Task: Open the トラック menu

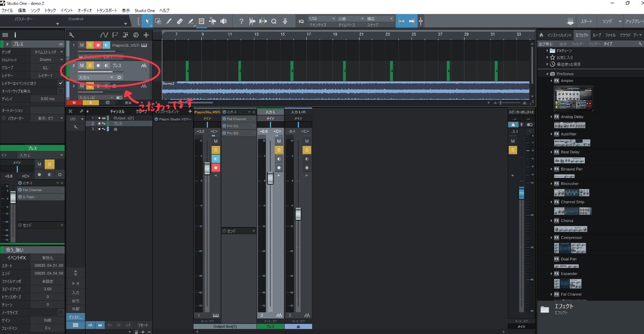Action: 50,11
